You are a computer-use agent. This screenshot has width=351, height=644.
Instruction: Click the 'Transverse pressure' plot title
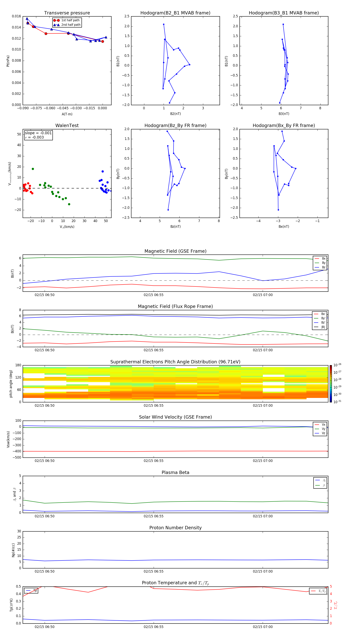pos(67,13)
